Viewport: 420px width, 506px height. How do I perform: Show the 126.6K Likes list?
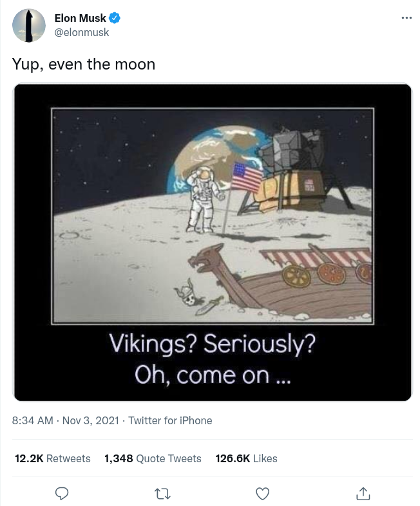click(x=246, y=458)
